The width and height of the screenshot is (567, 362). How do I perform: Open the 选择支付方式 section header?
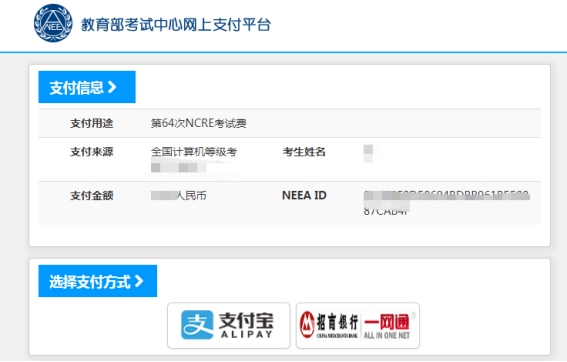tap(98, 281)
